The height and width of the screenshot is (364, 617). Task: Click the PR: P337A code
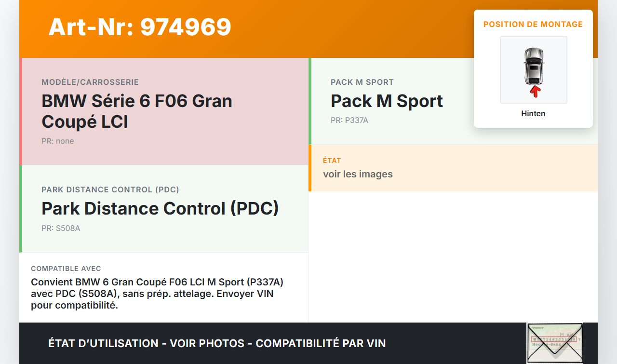pos(349,121)
